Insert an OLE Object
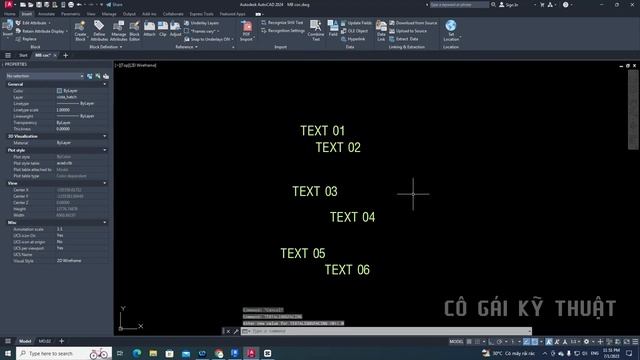Image resolution: width=640 pixels, height=360 pixels. (354, 31)
